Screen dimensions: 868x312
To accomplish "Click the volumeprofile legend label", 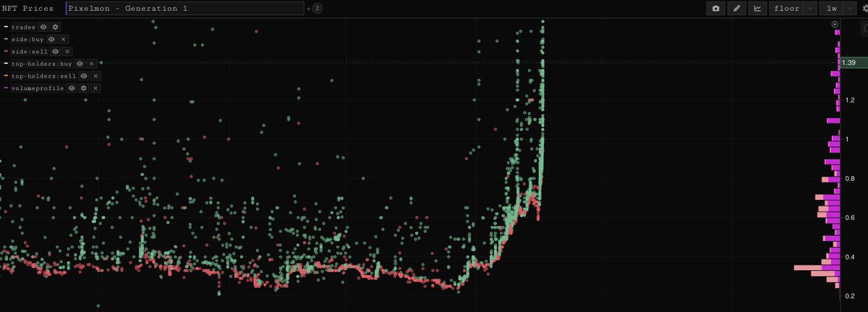I will coord(38,88).
